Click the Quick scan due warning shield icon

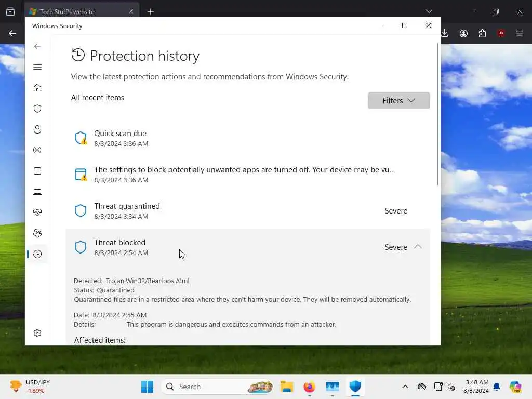(x=81, y=138)
